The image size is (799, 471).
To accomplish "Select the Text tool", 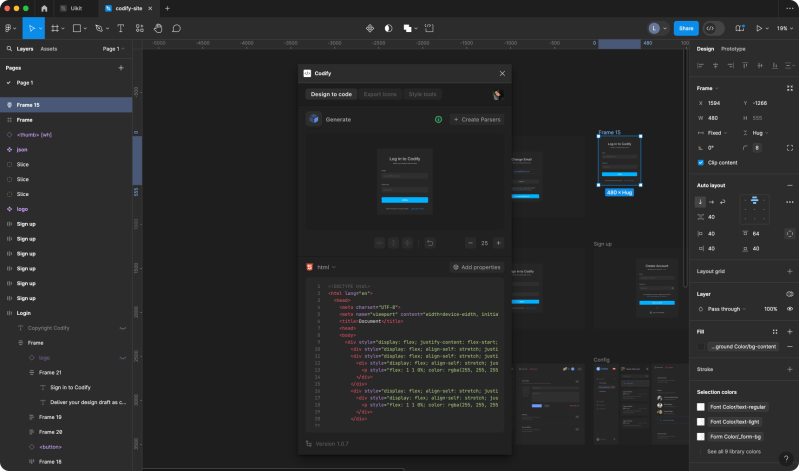I will (x=121, y=29).
